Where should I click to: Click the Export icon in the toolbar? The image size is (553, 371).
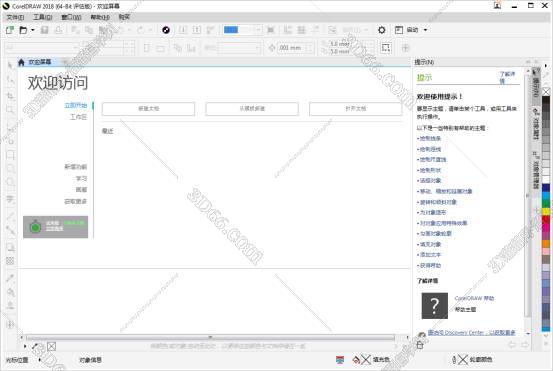point(197,30)
